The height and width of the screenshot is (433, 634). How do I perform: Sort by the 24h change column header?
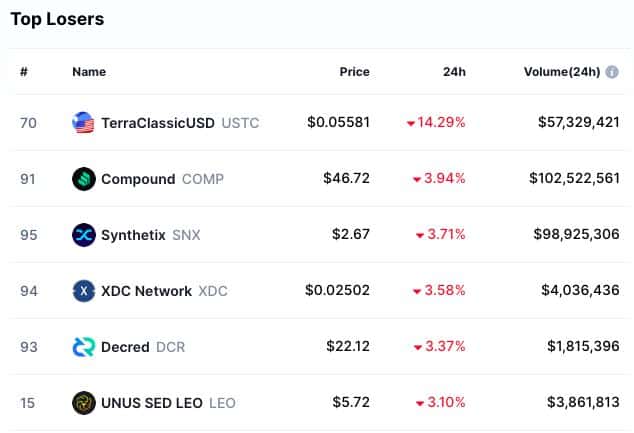454,72
